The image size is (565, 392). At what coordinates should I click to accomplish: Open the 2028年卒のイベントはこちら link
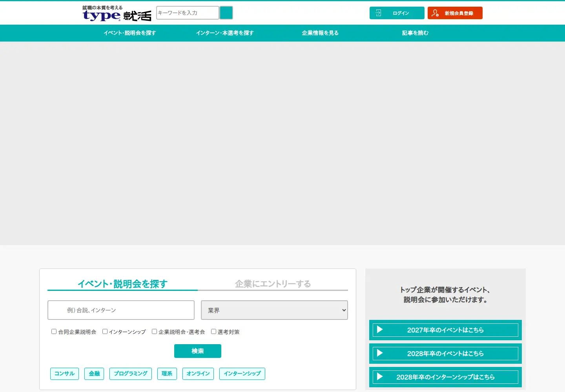tap(445, 354)
